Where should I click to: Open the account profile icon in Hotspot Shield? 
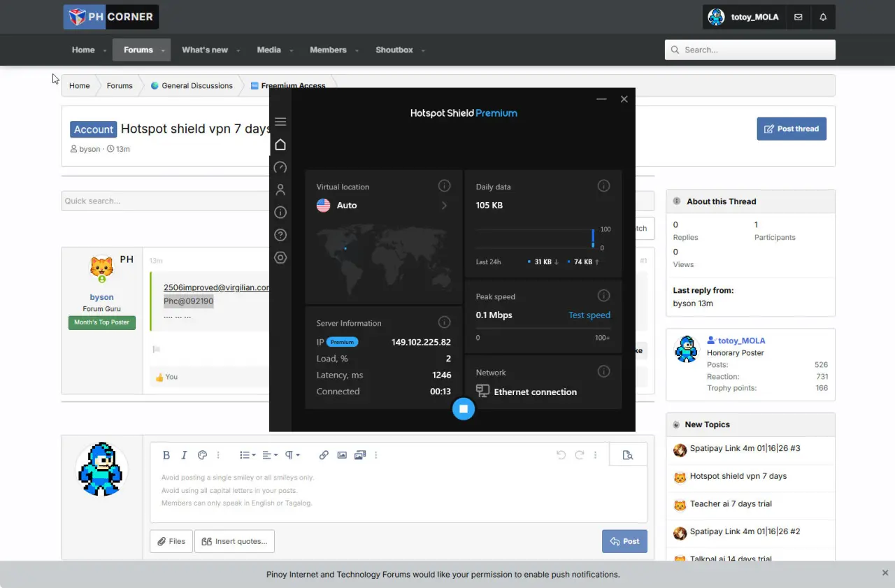tap(280, 189)
